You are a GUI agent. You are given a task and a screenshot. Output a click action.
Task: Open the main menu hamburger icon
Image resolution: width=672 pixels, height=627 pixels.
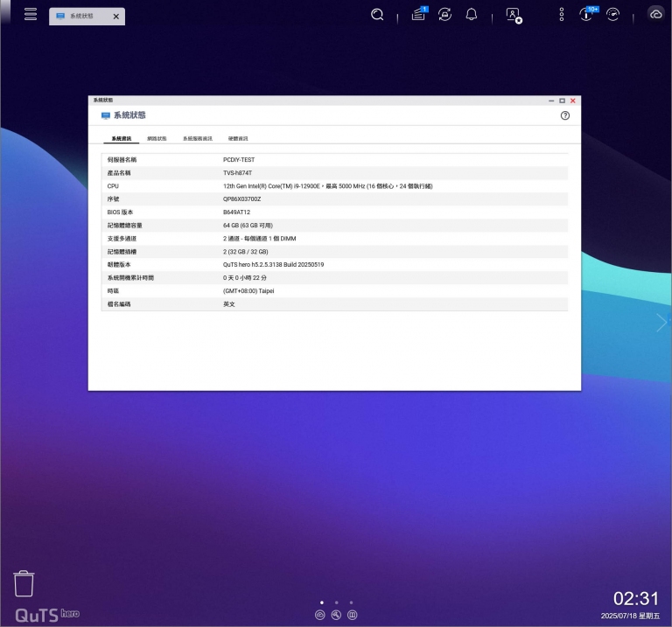point(31,14)
